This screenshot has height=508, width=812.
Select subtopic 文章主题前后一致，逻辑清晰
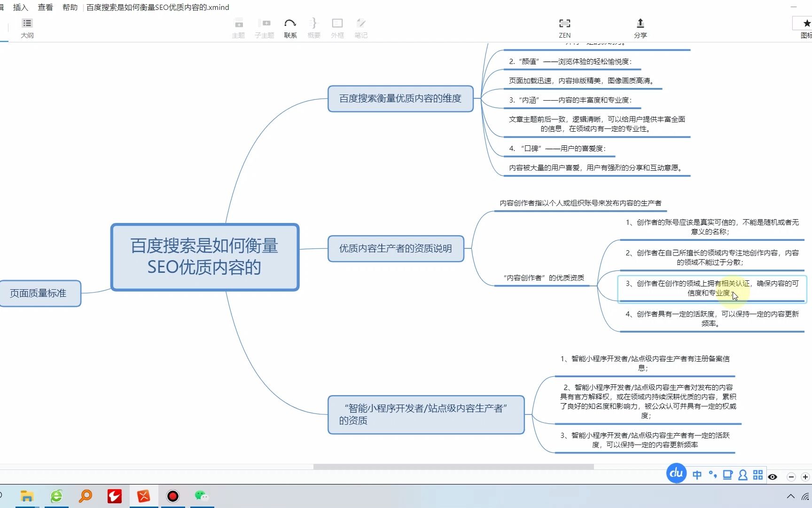pyautogui.click(x=597, y=124)
